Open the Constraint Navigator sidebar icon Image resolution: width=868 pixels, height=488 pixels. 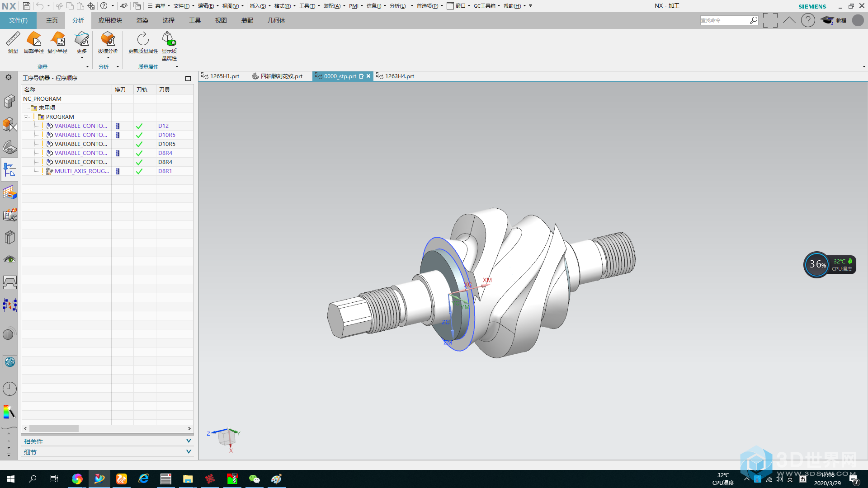pos(9,124)
